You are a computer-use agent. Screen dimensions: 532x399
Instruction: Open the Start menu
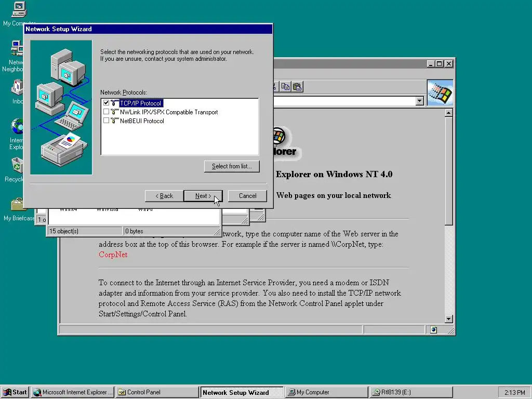(x=15, y=392)
